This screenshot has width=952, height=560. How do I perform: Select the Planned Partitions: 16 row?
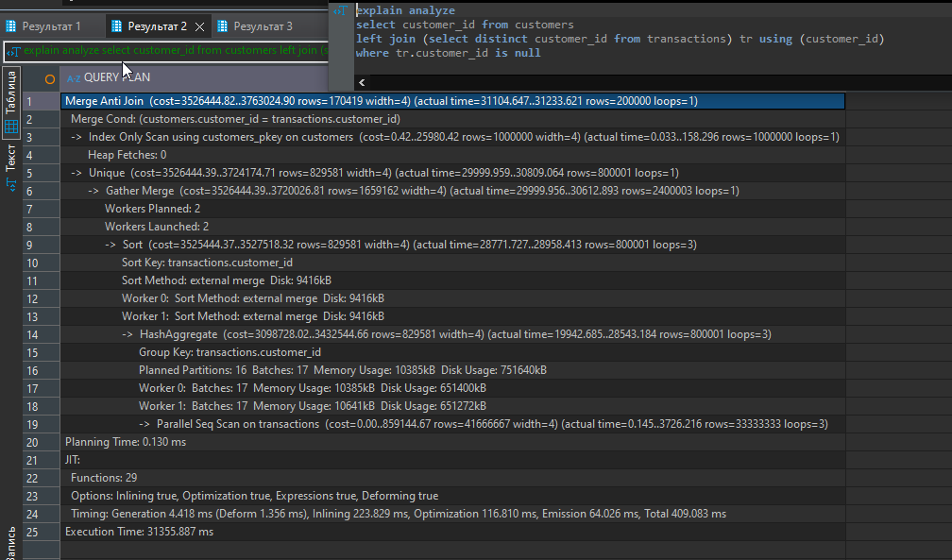[x=452, y=370]
